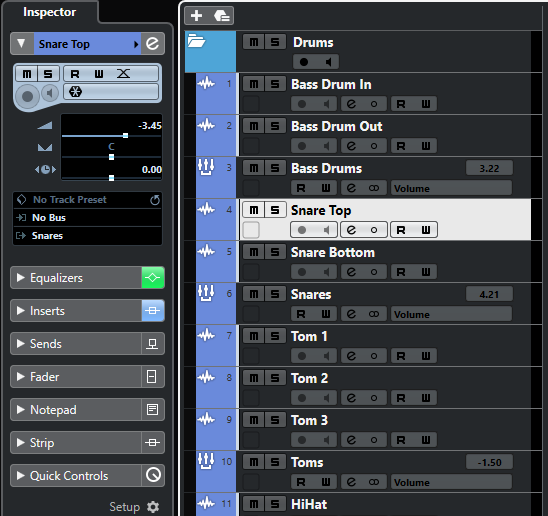Screen dimensions: 548x516
Task: Click the volume slider showing -3.45
Action: (x=111, y=136)
